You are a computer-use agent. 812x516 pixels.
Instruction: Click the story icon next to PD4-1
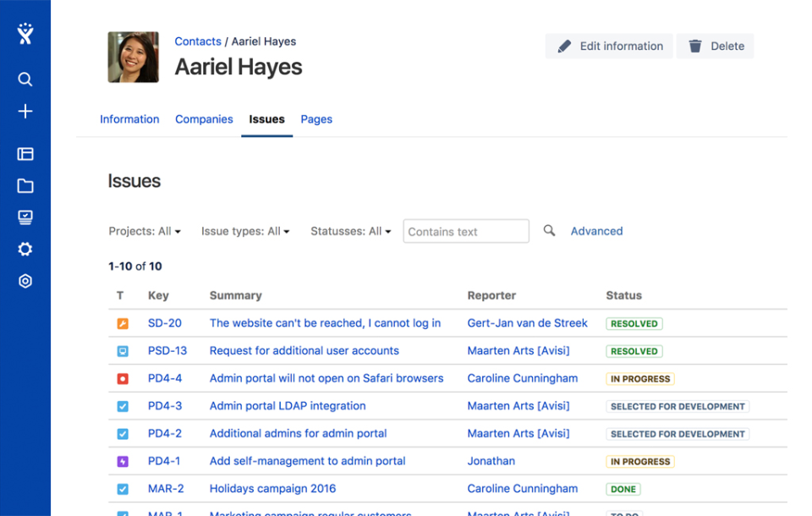[x=122, y=461]
